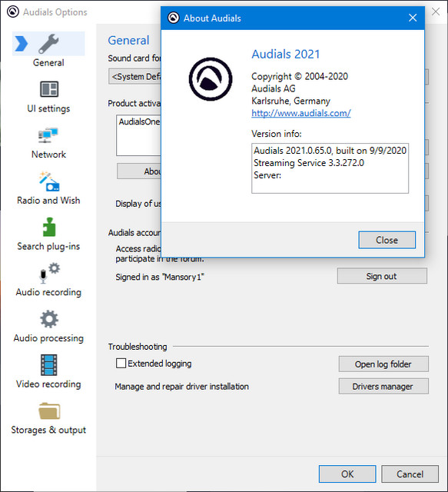Click the version info text box
The width and height of the screenshot is (448, 492).
330,168
